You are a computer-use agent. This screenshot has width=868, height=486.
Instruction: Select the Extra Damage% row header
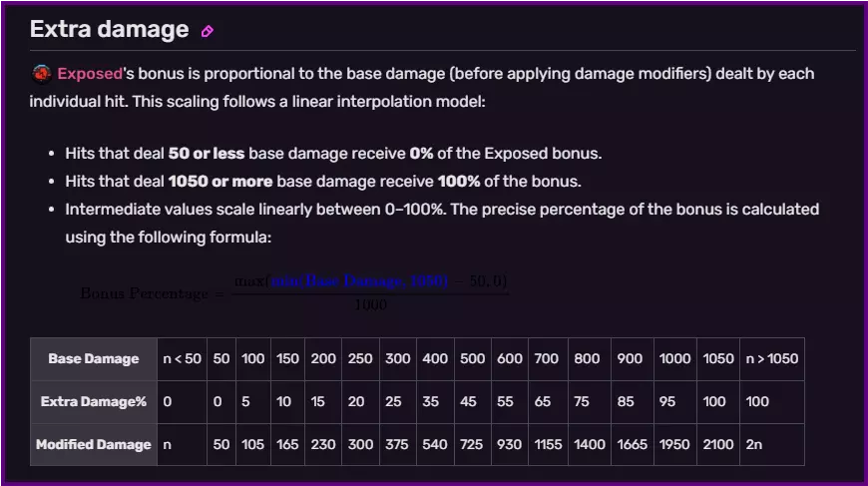tap(94, 401)
